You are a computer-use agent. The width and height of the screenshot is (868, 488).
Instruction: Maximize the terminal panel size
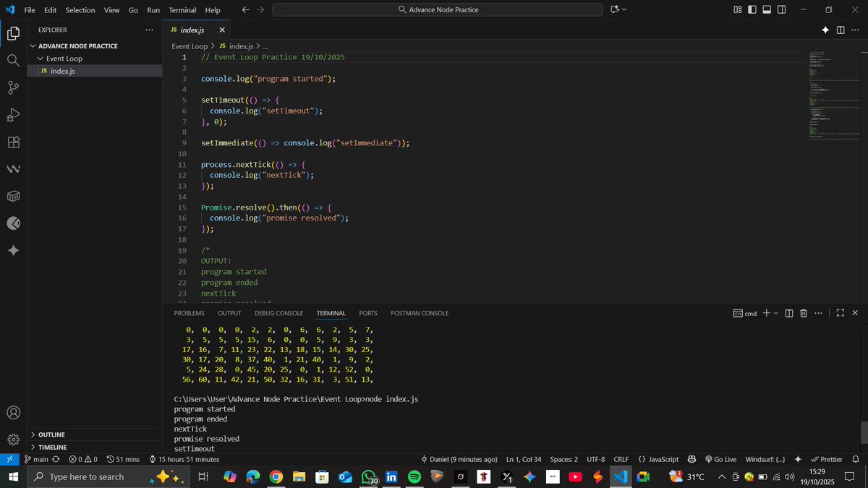pos(841,313)
